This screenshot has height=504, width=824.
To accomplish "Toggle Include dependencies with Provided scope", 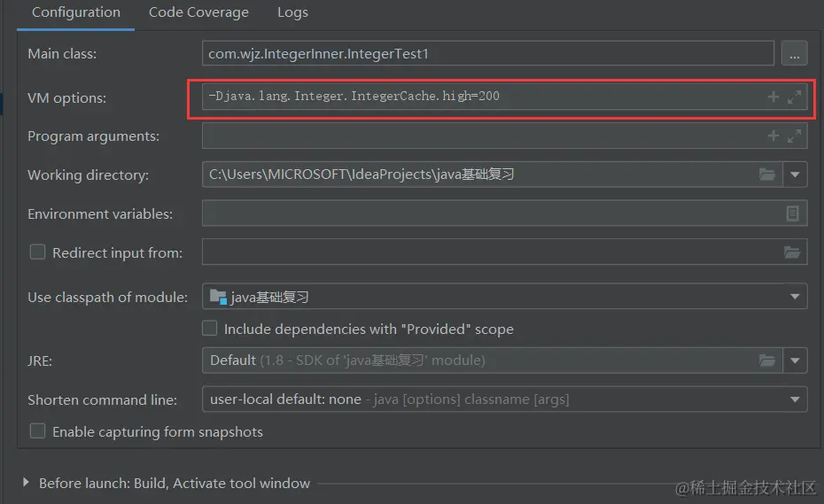I will point(210,329).
